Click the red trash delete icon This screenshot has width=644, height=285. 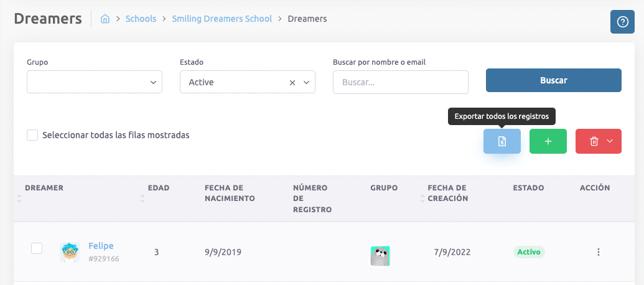pyautogui.click(x=594, y=141)
